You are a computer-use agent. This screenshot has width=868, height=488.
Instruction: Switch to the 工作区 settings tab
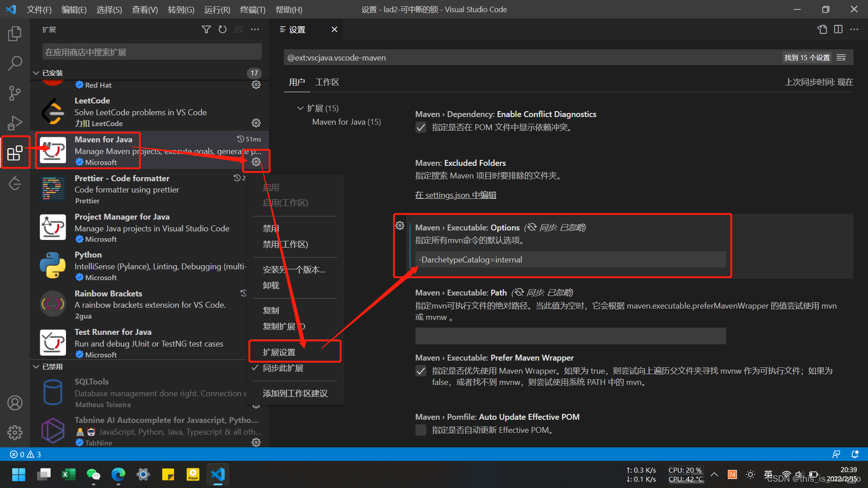(327, 82)
